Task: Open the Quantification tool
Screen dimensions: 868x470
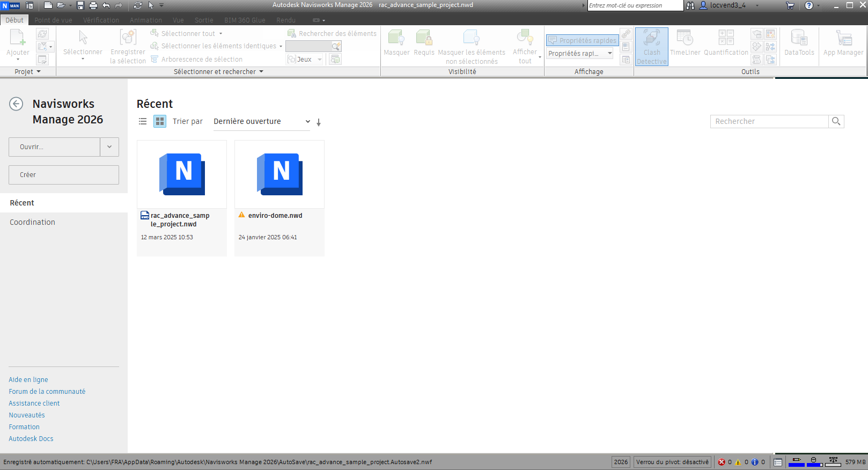Action: 726,43
